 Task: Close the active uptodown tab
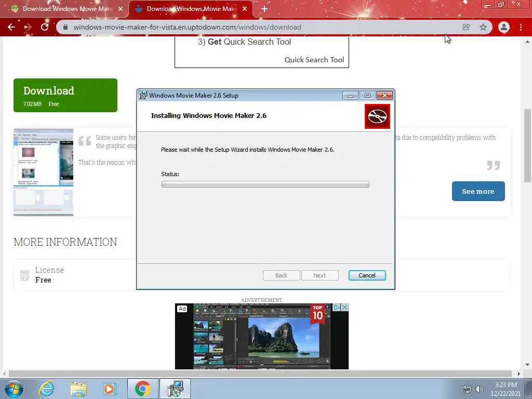(x=245, y=9)
